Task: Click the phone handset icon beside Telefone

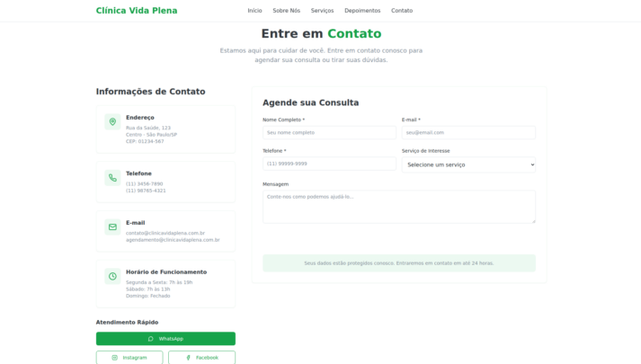Action: pos(112,178)
